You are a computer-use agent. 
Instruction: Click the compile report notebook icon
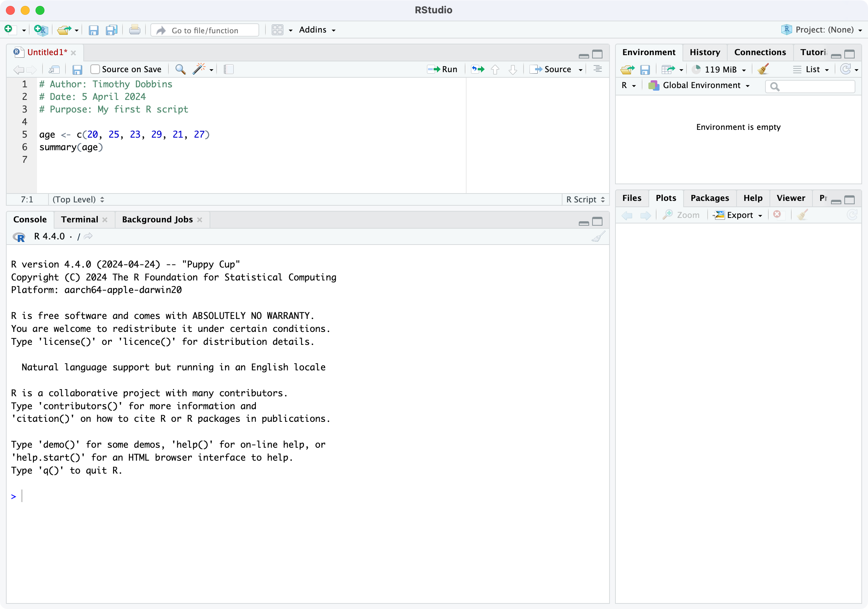click(x=228, y=69)
